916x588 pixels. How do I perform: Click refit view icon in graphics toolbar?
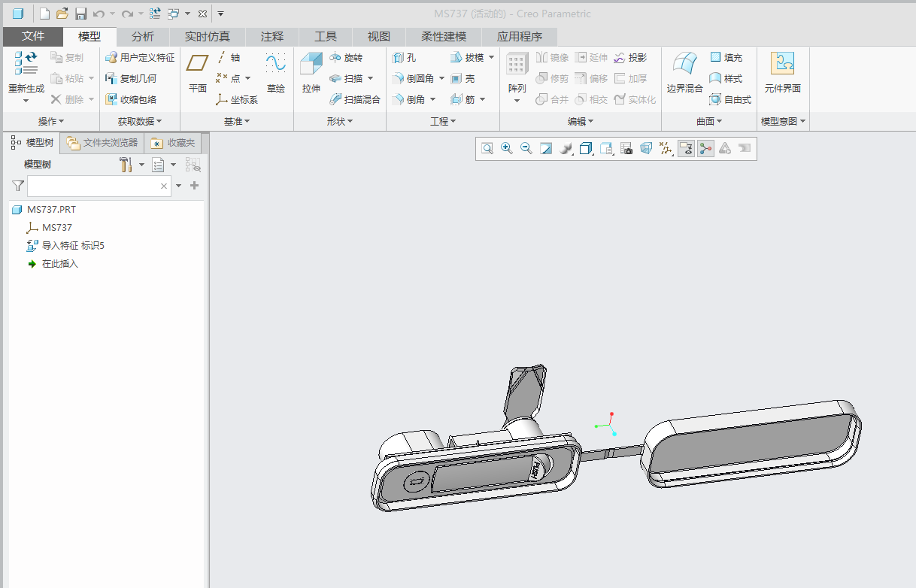[487, 149]
